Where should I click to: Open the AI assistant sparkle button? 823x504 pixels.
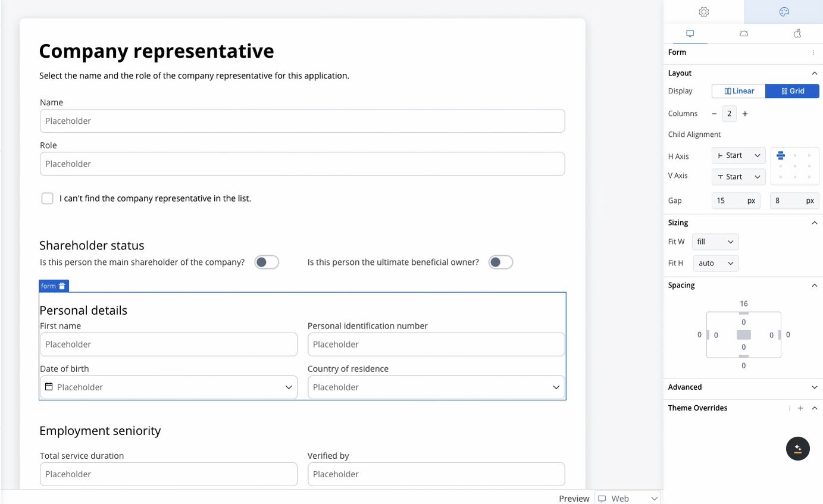coord(798,449)
